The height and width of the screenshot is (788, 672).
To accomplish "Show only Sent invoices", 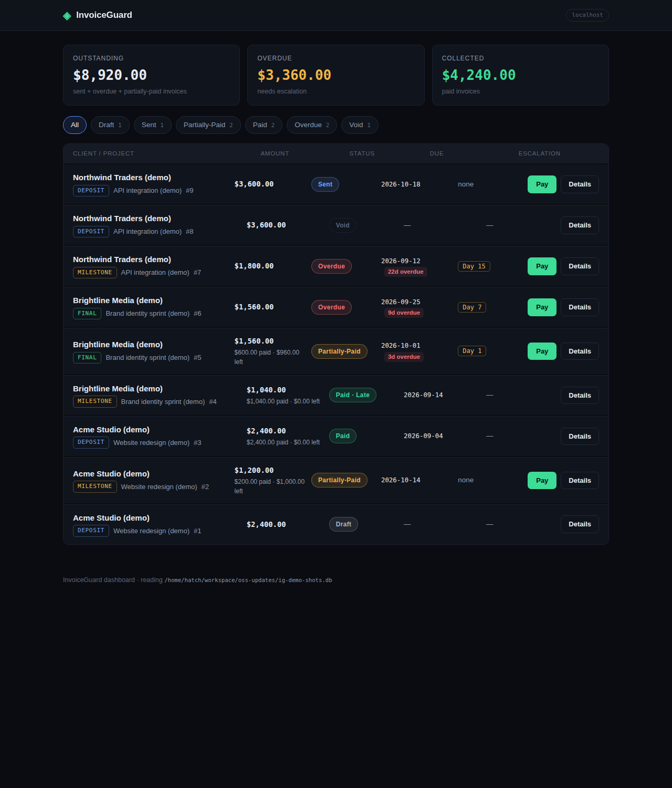I will click(x=153, y=125).
